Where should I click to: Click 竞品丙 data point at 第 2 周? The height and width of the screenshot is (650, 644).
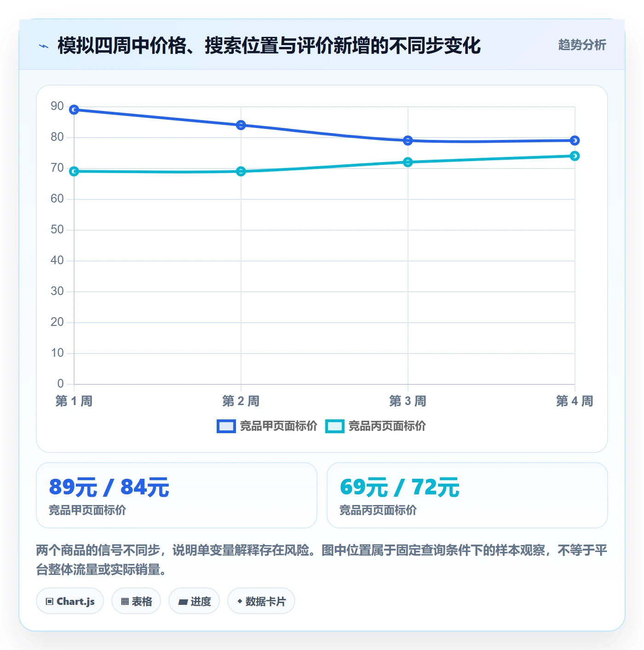pyautogui.click(x=241, y=171)
